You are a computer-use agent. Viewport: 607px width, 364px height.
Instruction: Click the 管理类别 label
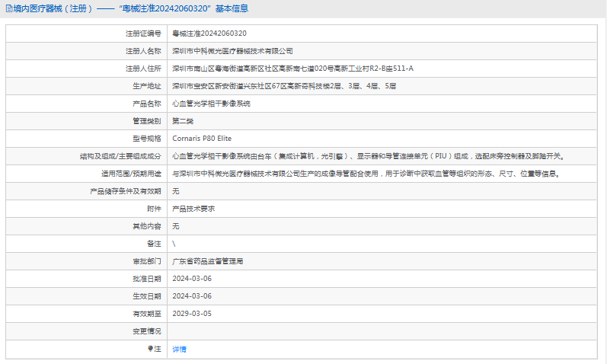[x=147, y=121]
